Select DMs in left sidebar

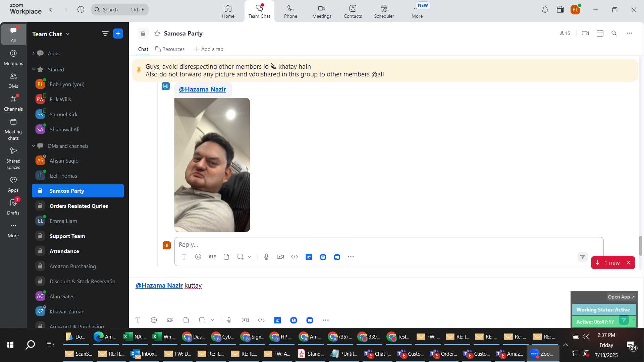tap(13, 80)
